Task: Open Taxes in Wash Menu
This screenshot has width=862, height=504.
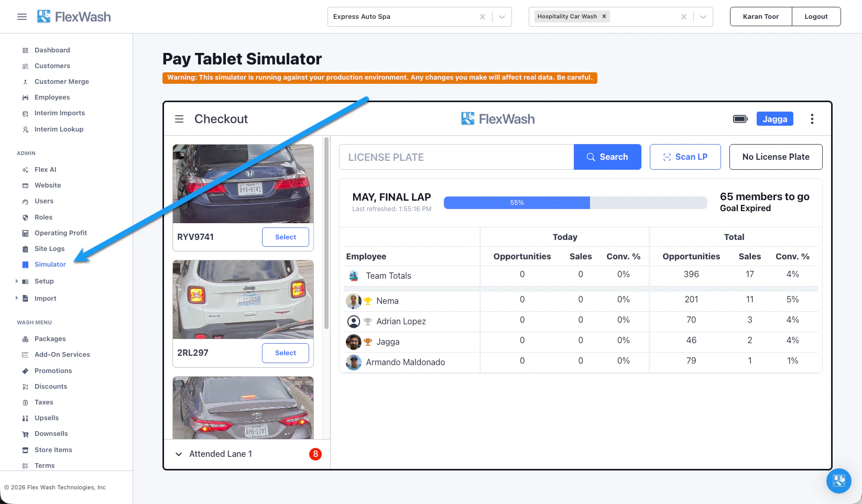Action: coord(44,402)
